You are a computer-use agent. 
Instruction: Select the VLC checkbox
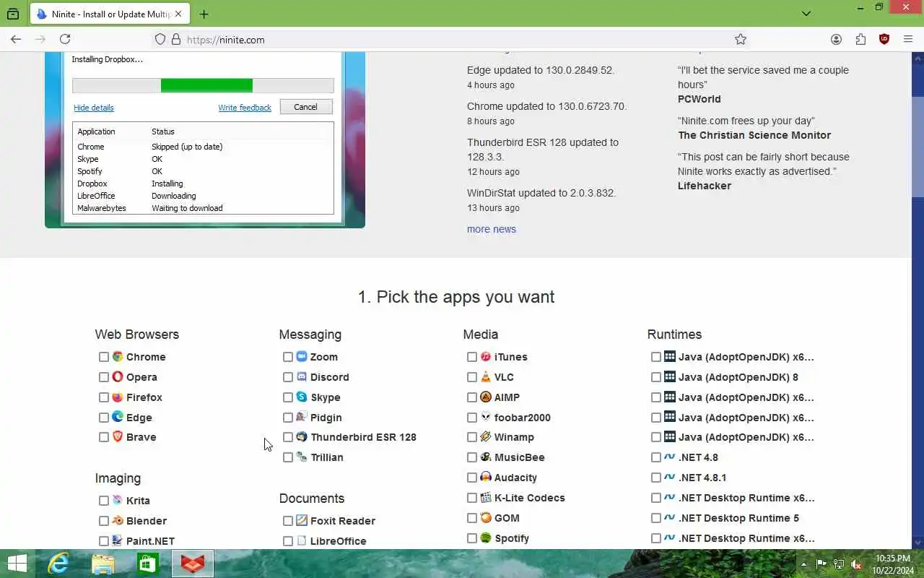pos(472,377)
